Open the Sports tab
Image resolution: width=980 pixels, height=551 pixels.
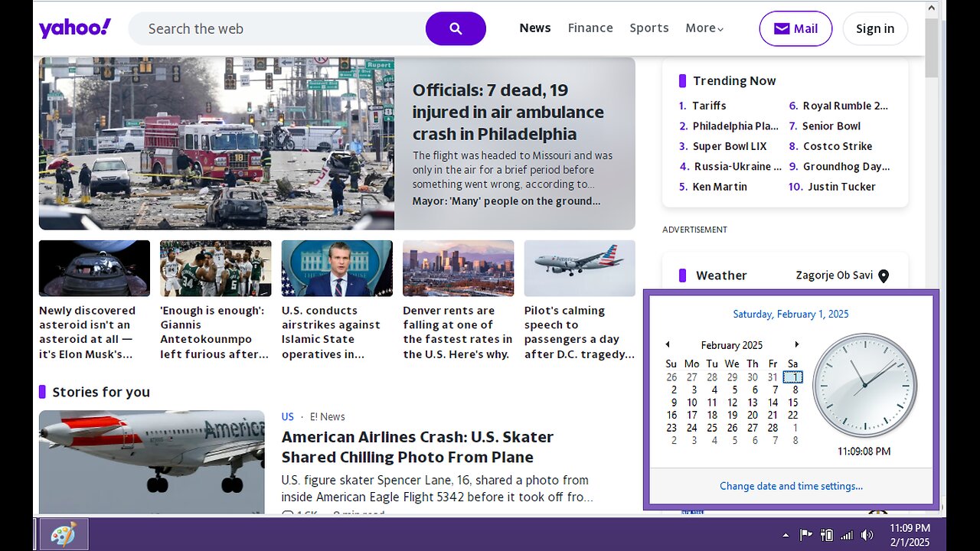pyautogui.click(x=649, y=28)
